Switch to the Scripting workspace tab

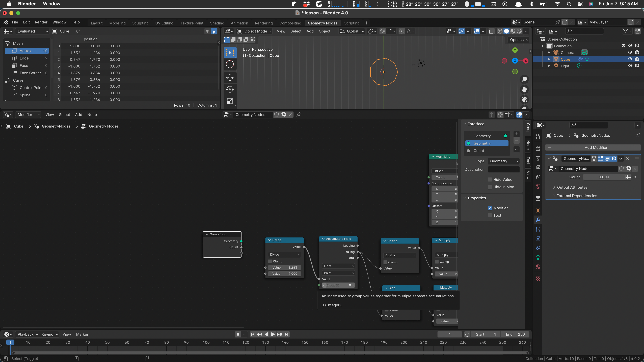(352, 23)
